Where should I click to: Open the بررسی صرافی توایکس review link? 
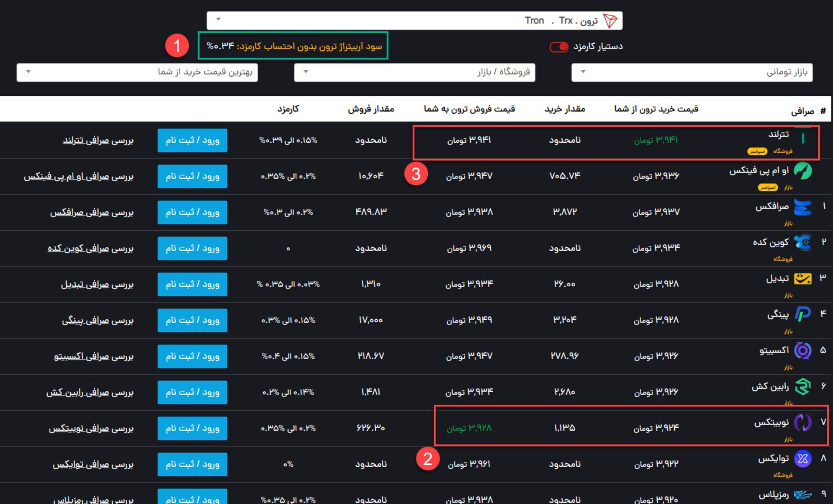point(93,465)
